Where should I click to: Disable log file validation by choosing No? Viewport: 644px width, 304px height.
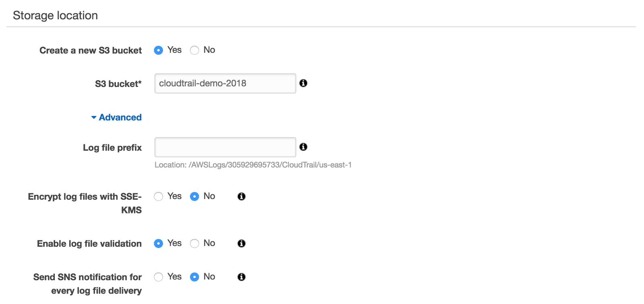[195, 244]
